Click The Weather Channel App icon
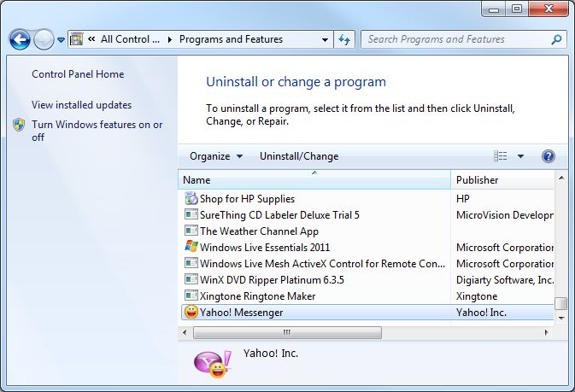Image resolution: width=575 pixels, height=392 pixels. (x=191, y=231)
